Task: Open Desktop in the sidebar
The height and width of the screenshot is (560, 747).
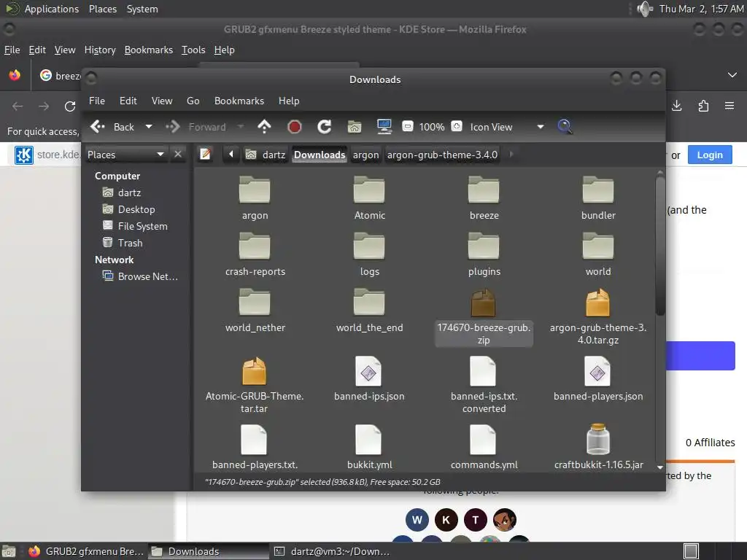Action: point(128,209)
